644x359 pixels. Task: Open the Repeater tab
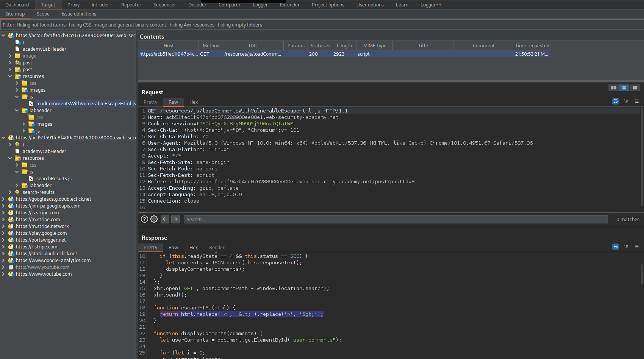pos(131,5)
